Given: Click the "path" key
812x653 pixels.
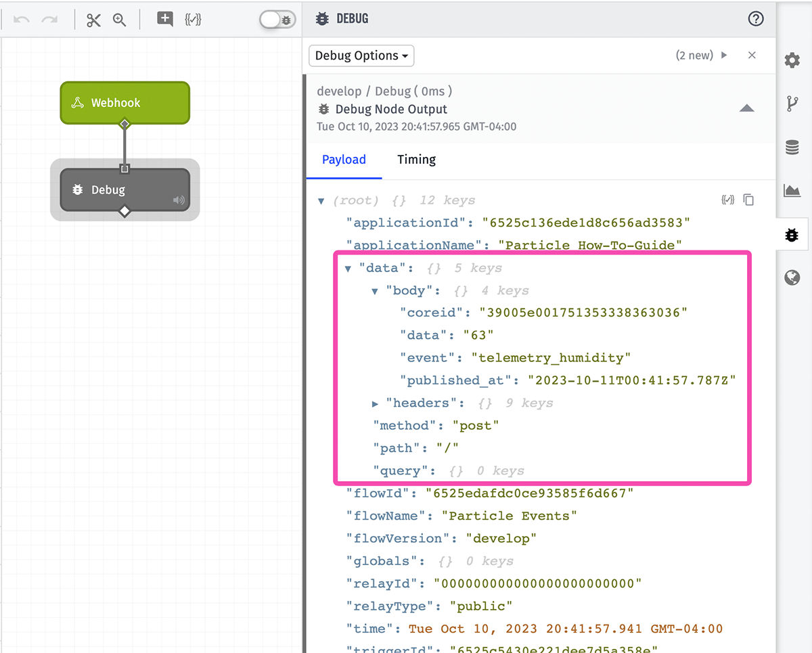Looking at the screenshot, I should pyautogui.click(x=397, y=448).
